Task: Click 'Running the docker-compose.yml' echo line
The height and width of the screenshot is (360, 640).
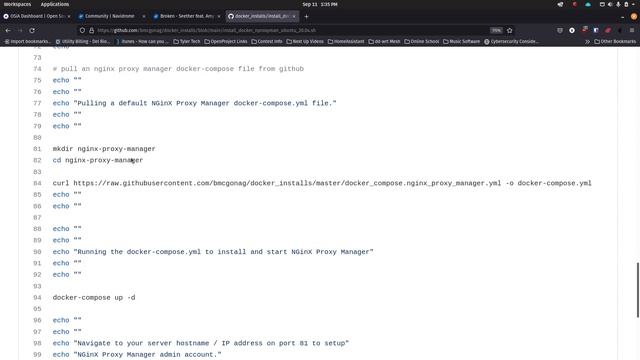Action: point(213,252)
